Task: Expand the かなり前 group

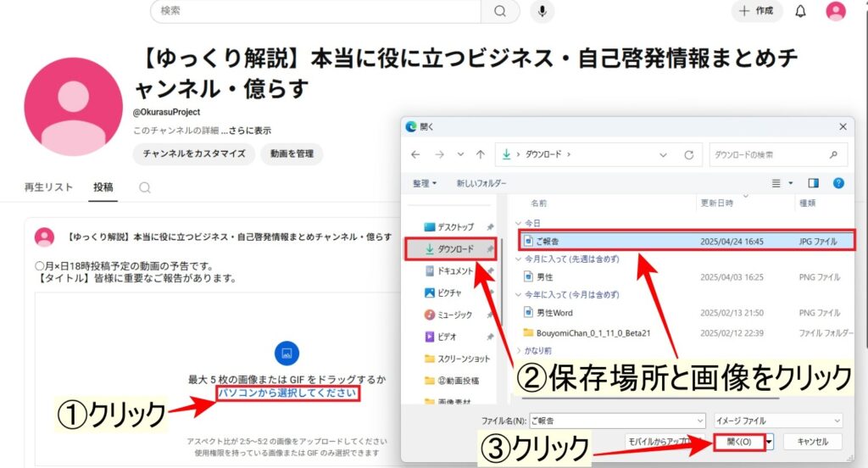Action: (x=519, y=351)
